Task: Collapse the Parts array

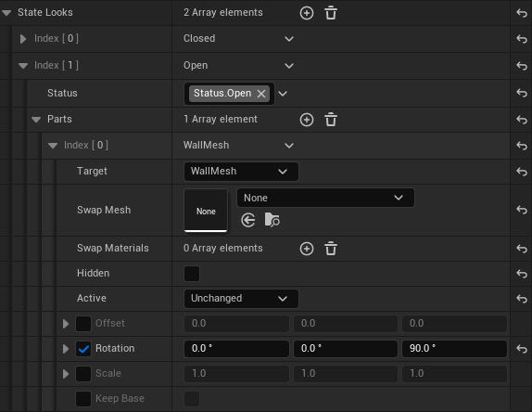Action: click(36, 119)
